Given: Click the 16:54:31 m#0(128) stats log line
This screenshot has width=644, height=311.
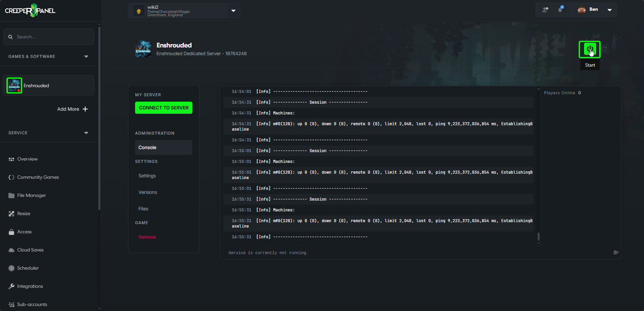Looking at the screenshot, I should [x=378, y=127].
